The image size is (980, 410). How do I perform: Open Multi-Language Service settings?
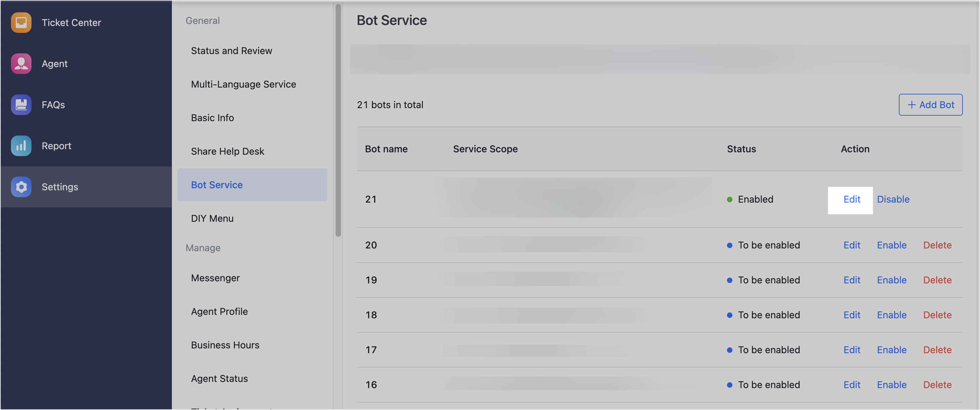pyautogui.click(x=243, y=84)
